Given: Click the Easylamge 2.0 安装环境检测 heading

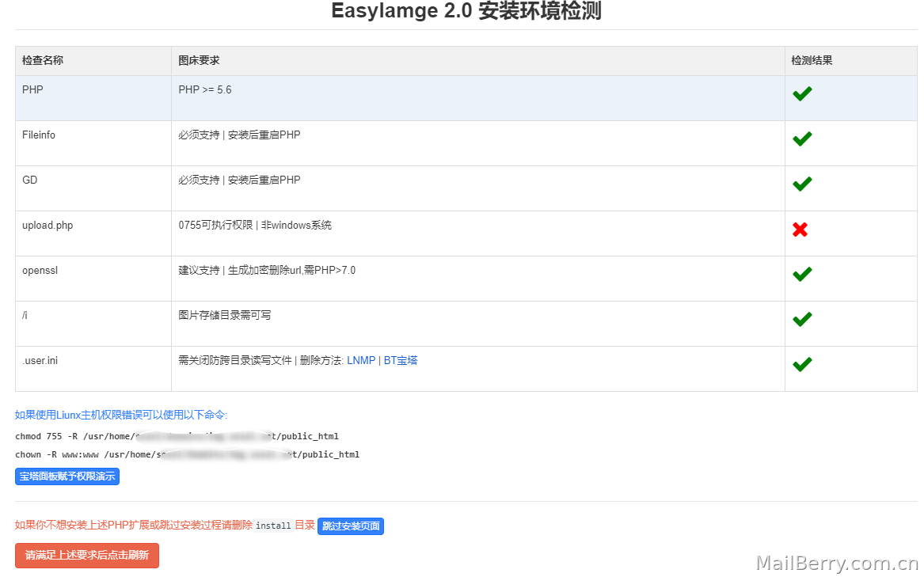Looking at the screenshot, I should pos(466,10).
